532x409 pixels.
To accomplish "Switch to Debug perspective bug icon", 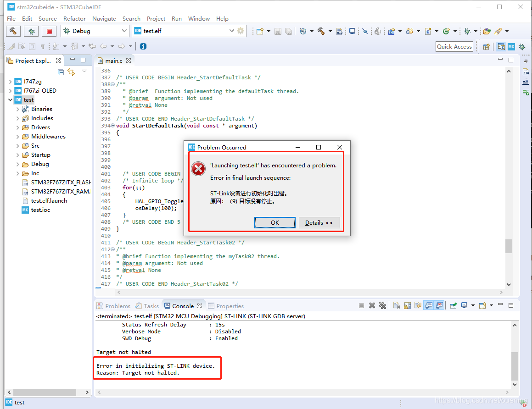I will tap(522, 47).
